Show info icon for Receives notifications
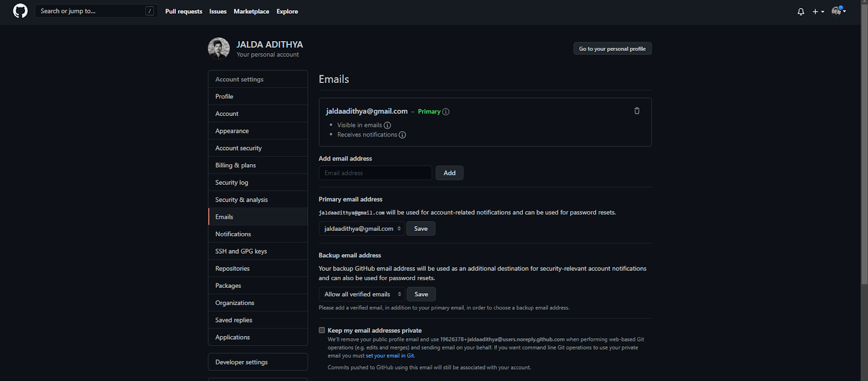This screenshot has width=868, height=381. coord(403,135)
